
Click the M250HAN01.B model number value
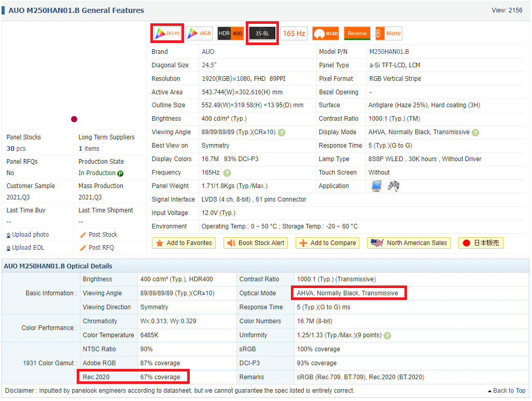click(389, 51)
